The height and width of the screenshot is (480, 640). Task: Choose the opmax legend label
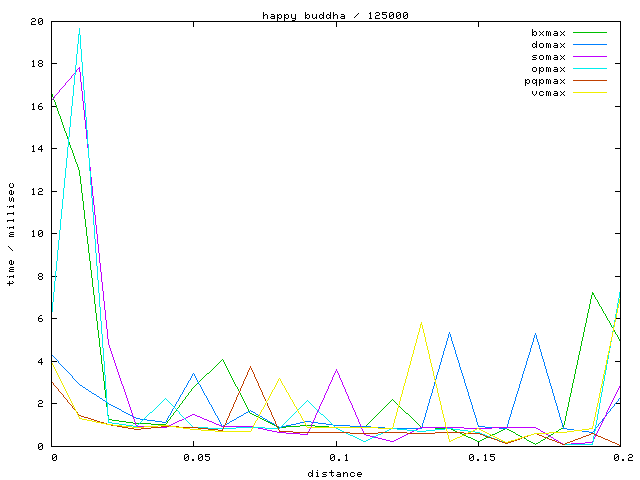[548, 69]
